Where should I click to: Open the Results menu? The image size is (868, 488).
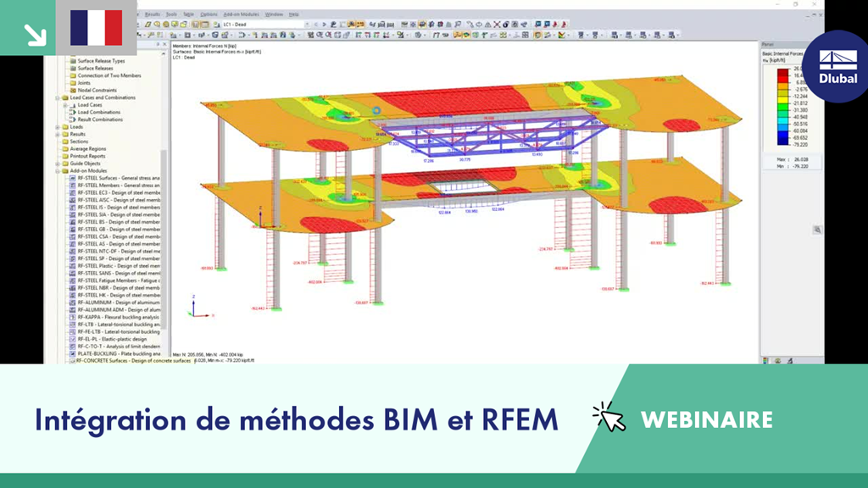pyautogui.click(x=153, y=14)
